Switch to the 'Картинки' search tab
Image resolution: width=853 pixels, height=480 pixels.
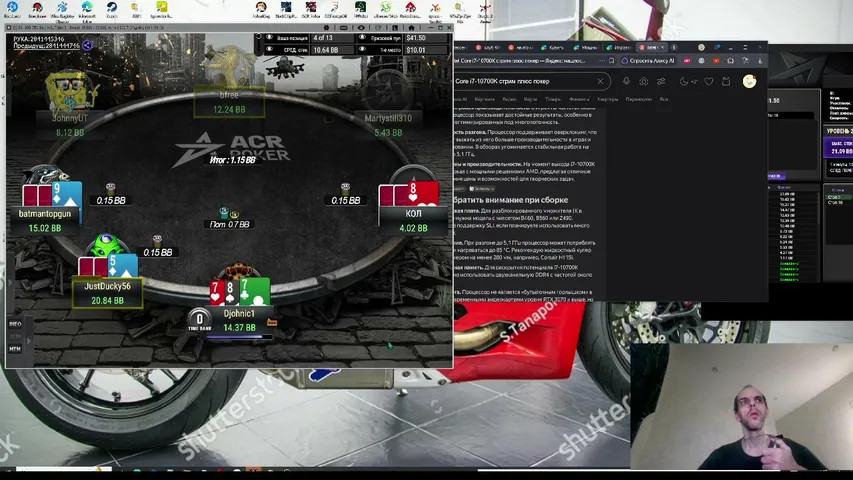[485, 99]
